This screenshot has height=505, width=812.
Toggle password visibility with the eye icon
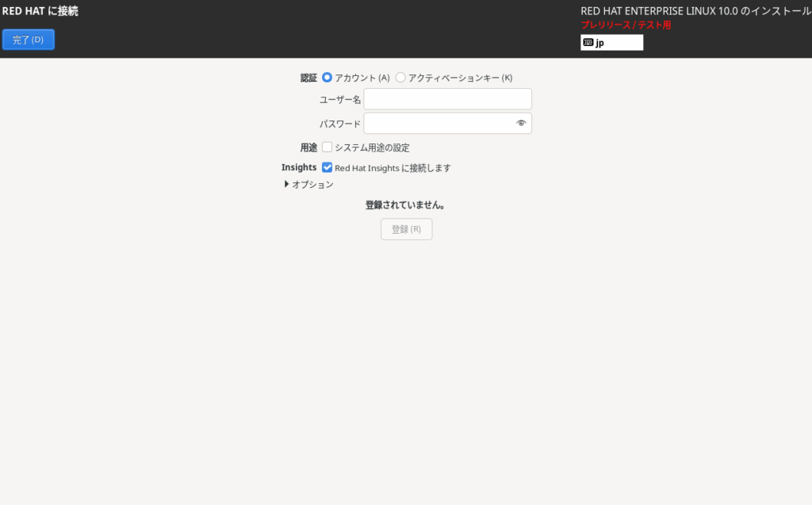521,123
